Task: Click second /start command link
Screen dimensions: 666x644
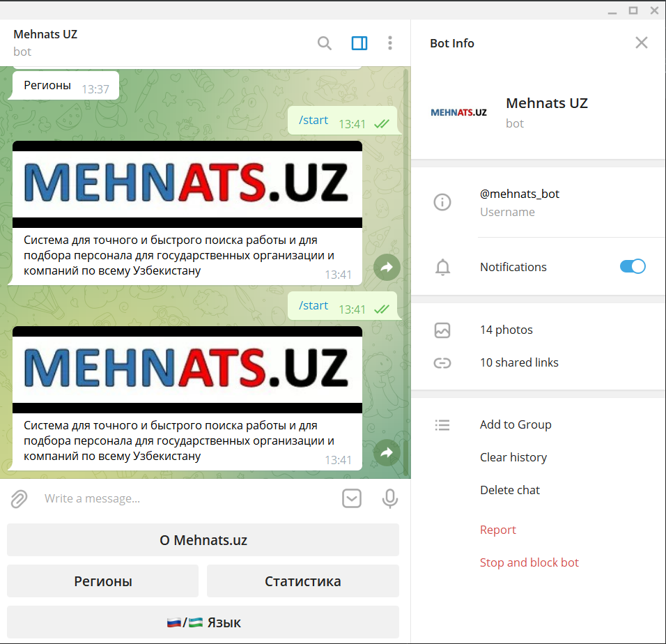Action: (x=313, y=305)
